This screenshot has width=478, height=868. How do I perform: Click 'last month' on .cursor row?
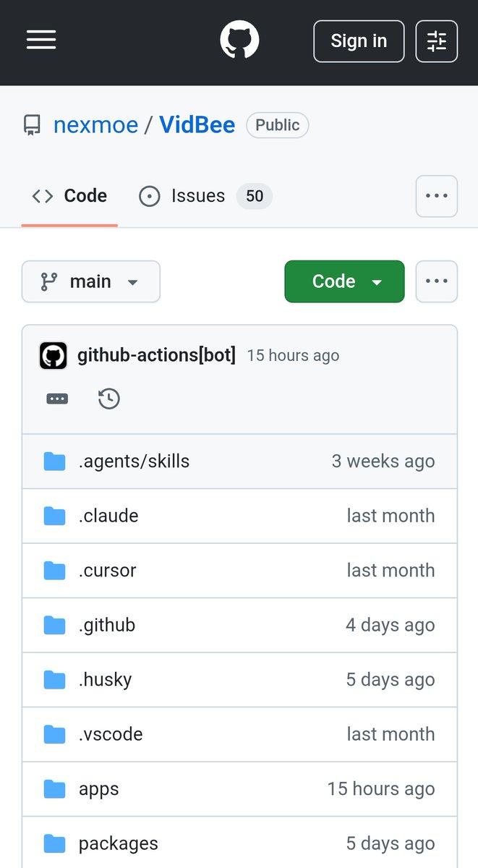coord(390,571)
